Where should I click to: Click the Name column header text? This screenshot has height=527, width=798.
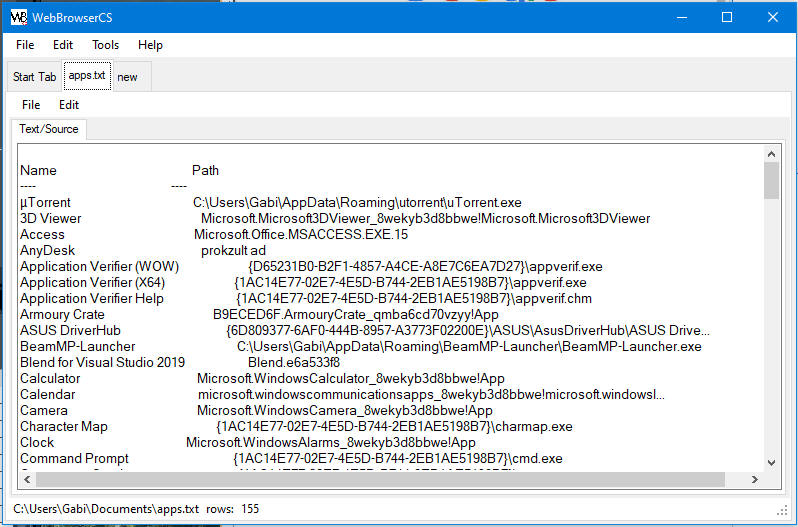point(38,170)
